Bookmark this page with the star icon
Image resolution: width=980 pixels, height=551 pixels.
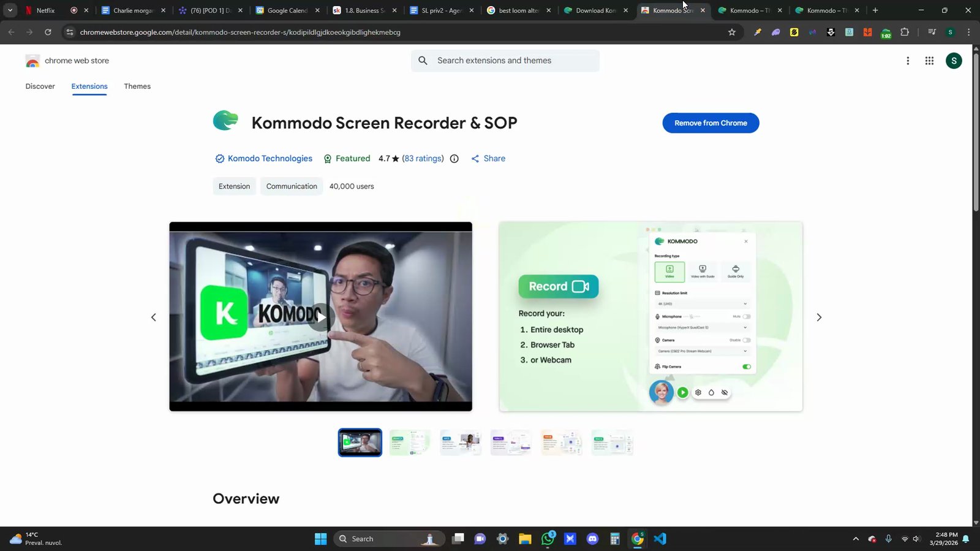pyautogui.click(x=732, y=32)
